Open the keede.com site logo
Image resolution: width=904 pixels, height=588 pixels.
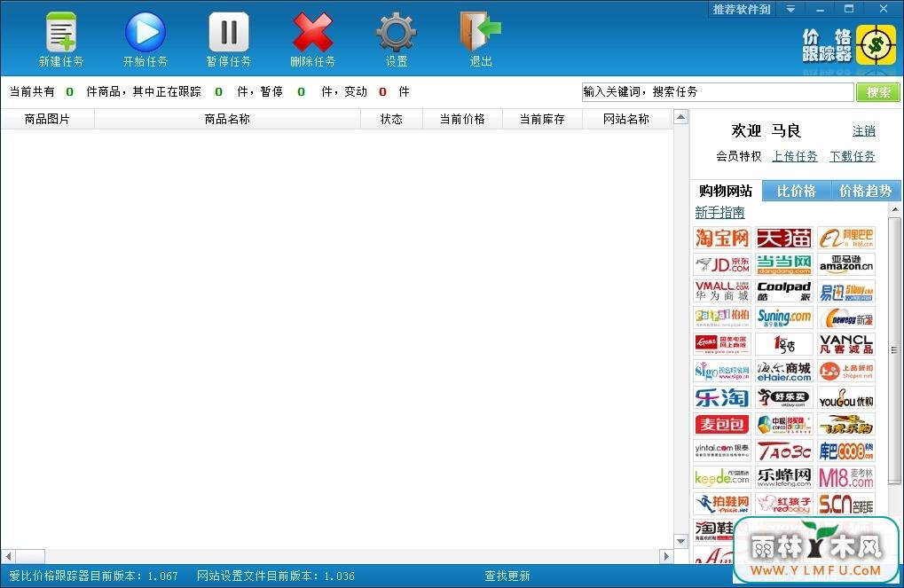point(722,477)
